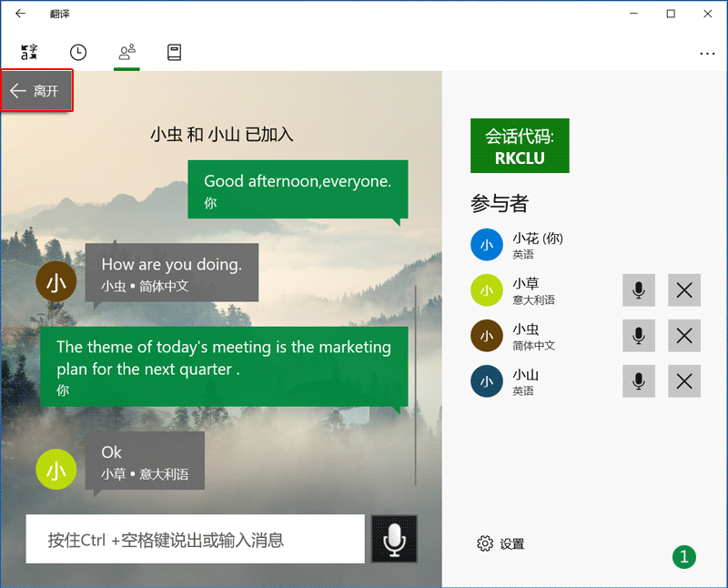This screenshot has width=728, height=588.
Task: Click the chat scrollbar
Action: 416,382
